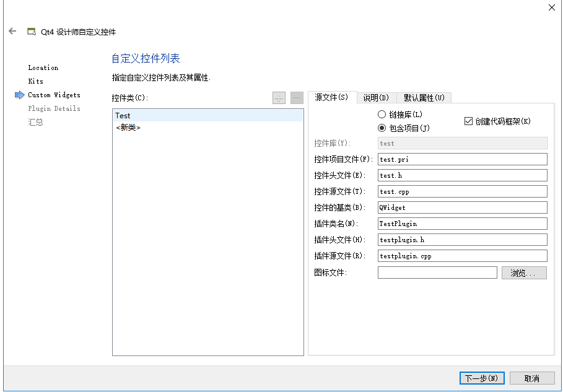Click the 控件类(C): label
Screen dimensions: 563x392
[130, 98]
